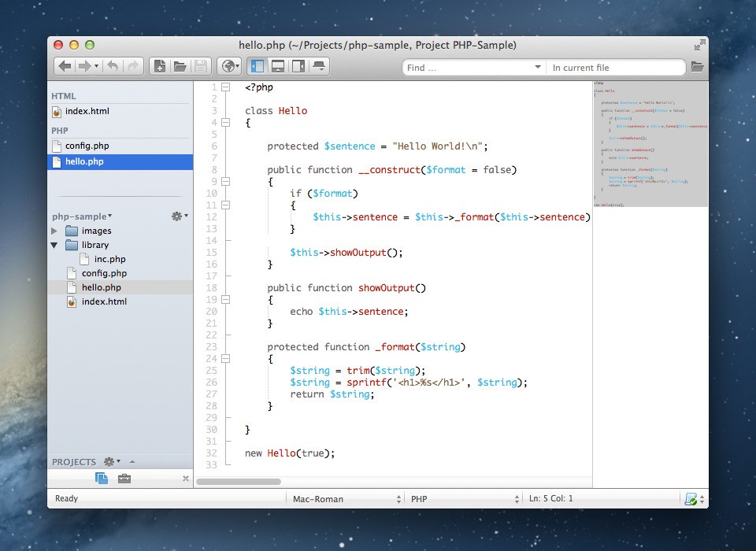Click the find-in-folder icon beside search
This screenshot has width=756, height=551.
point(696,67)
